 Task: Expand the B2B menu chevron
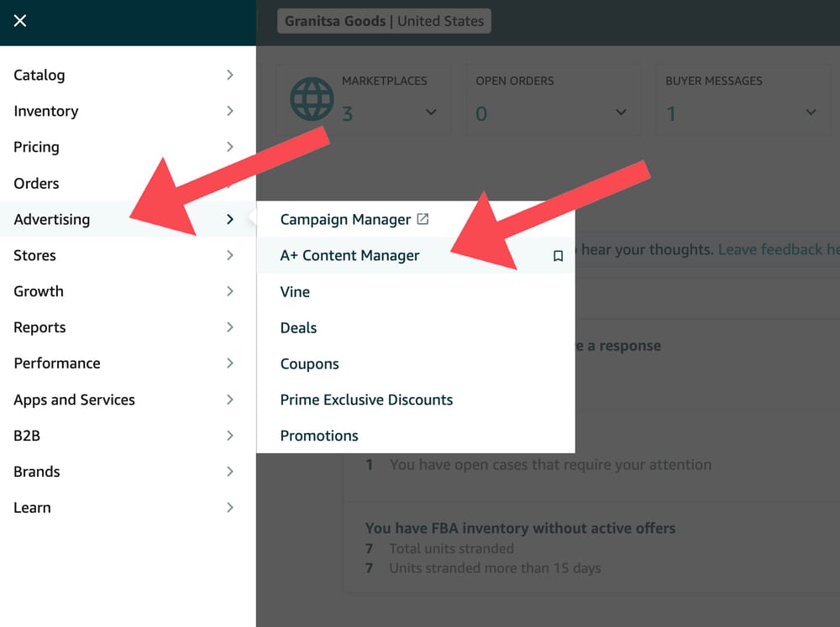click(x=230, y=436)
